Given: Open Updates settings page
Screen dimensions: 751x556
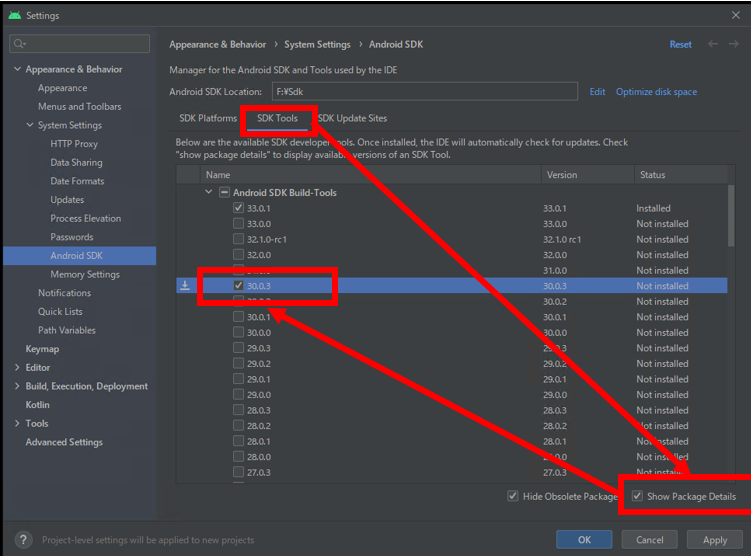Looking at the screenshot, I should pyautogui.click(x=67, y=200).
